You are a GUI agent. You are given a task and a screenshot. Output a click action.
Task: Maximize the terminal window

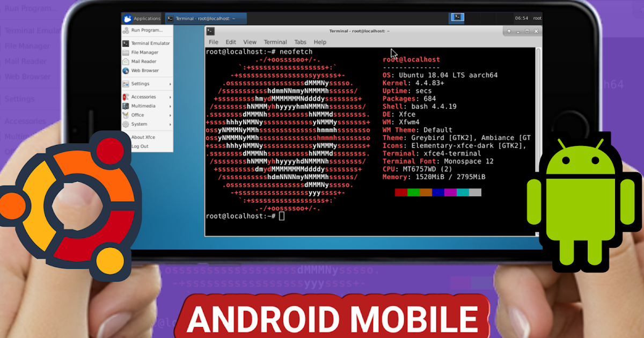[527, 32]
